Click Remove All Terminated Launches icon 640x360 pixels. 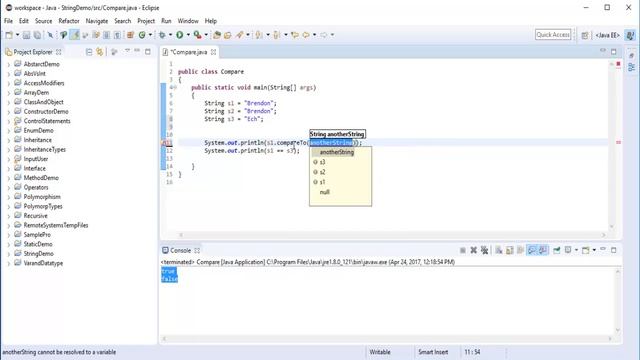484,250
